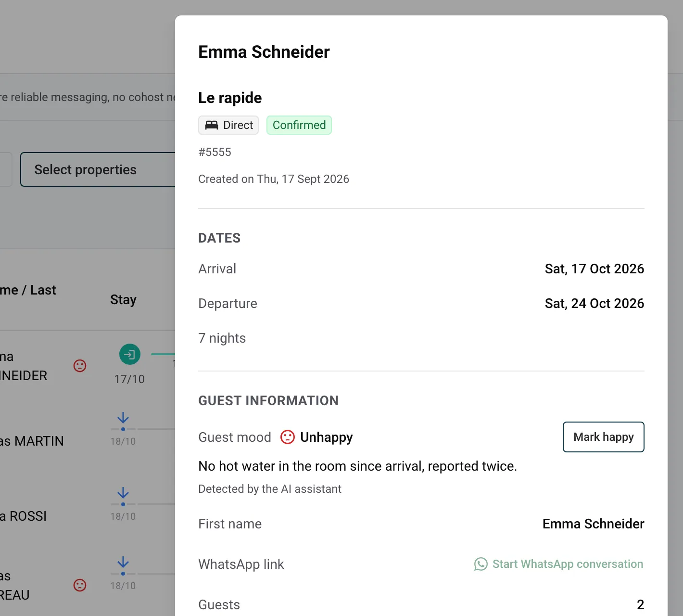Screen dimensions: 683x616
Task: Click the Mark happy button
Action: [603, 437]
